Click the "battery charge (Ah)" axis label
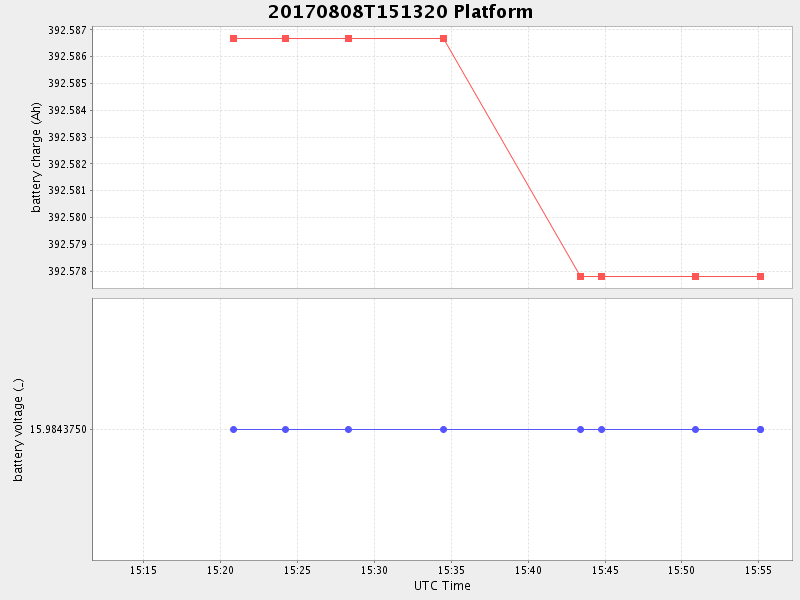Screen dimensions: 800x600 tap(37, 157)
